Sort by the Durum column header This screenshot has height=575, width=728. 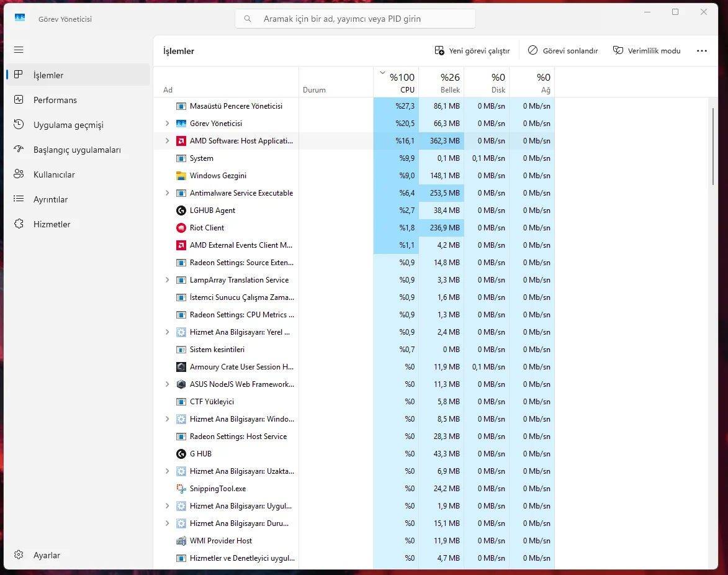point(336,82)
